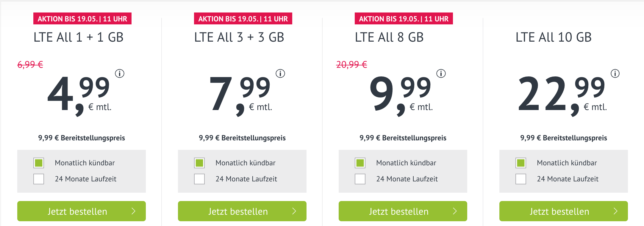This screenshot has height=226, width=644.
Task: Open info icon beside 4,99 € price
Action: point(120,73)
